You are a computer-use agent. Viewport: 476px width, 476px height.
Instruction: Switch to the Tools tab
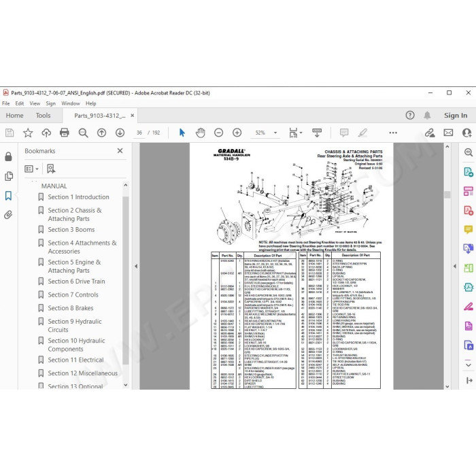coord(43,116)
